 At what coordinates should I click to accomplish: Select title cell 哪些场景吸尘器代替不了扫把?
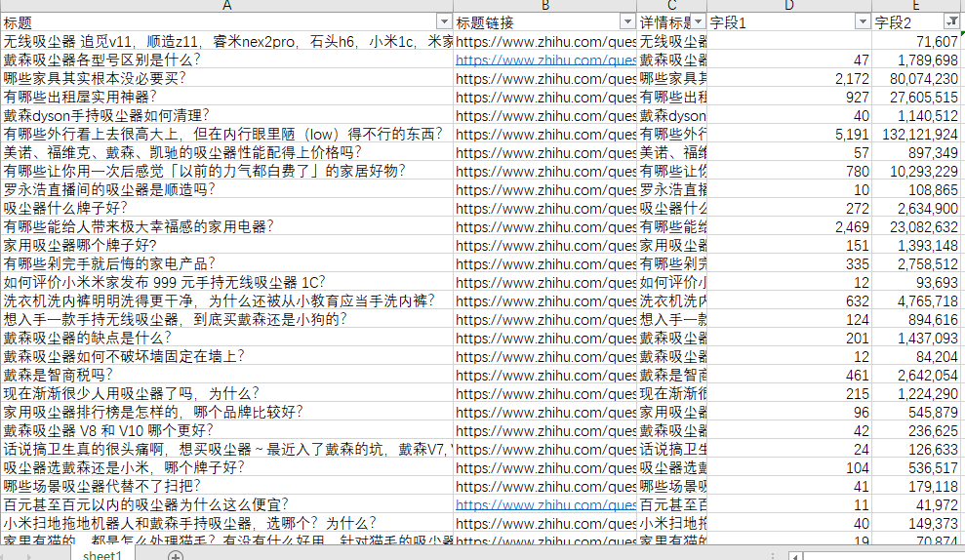[226, 486]
